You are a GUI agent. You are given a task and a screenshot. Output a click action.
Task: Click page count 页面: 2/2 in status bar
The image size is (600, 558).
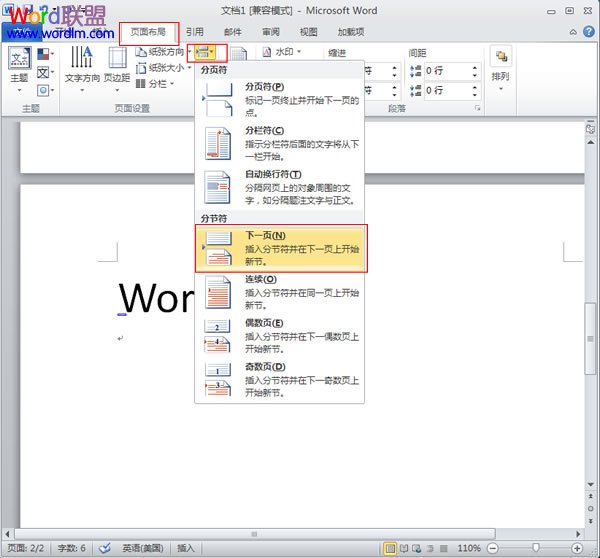pyautogui.click(x=26, y=548)
